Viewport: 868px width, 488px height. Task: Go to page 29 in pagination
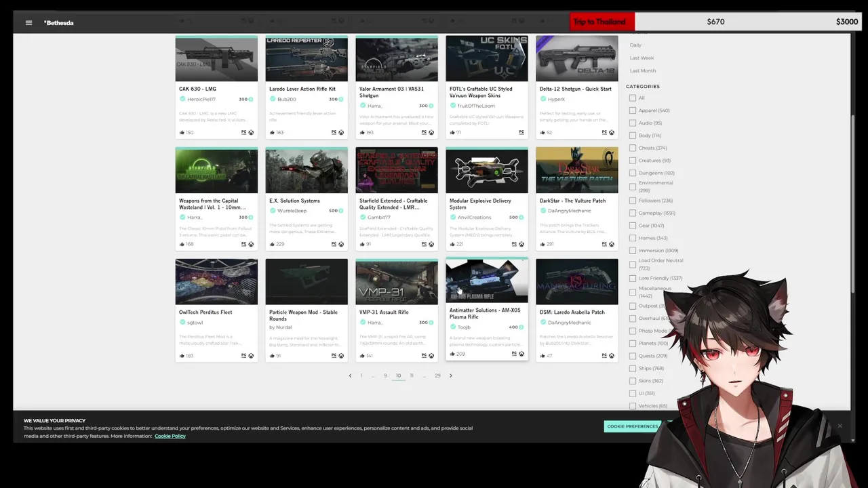point(437,375)
